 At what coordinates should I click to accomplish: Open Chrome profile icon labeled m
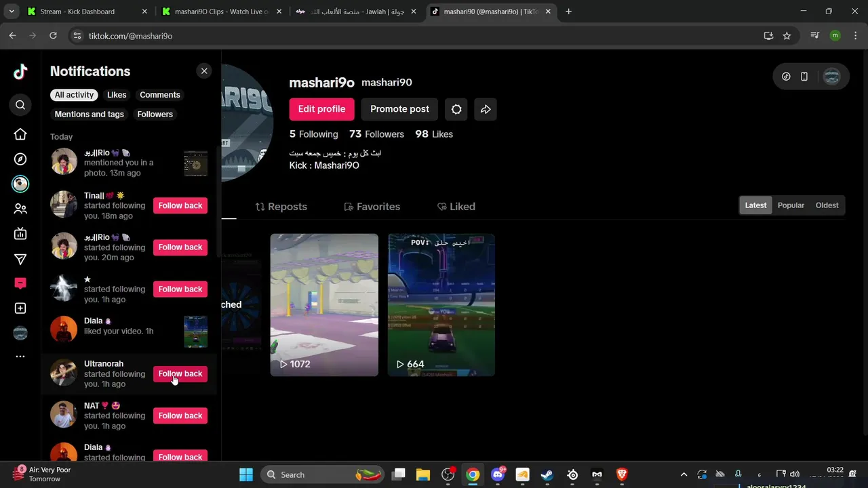(835, 36)
